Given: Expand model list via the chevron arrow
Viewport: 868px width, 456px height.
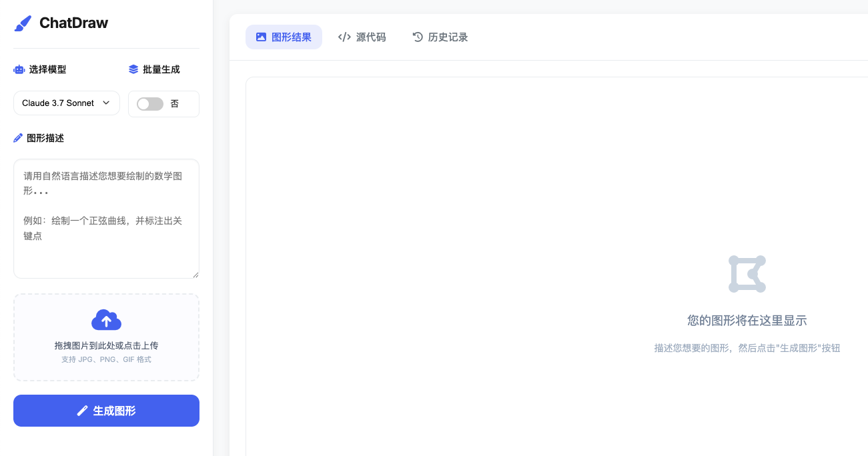Looking at the screenshot, I should [106, 103].
